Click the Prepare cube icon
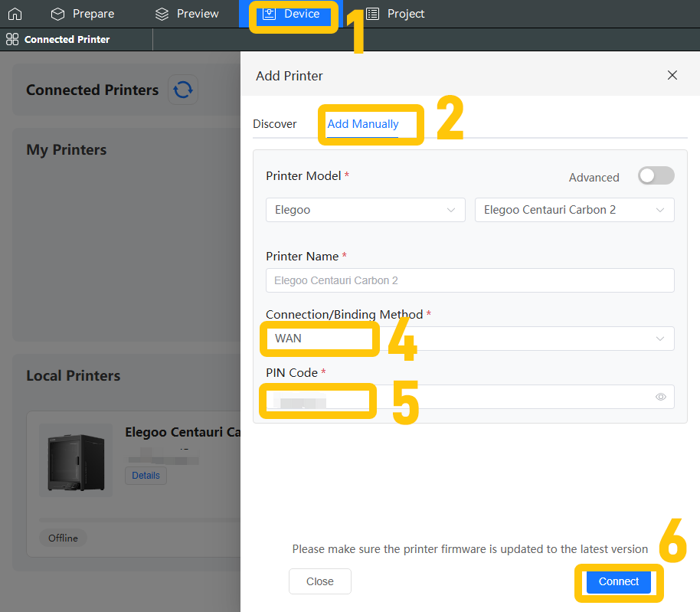 point(57,14)
